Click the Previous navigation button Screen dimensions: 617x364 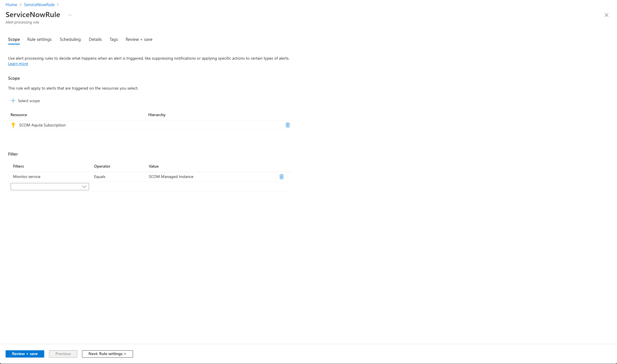click(63, 354)
